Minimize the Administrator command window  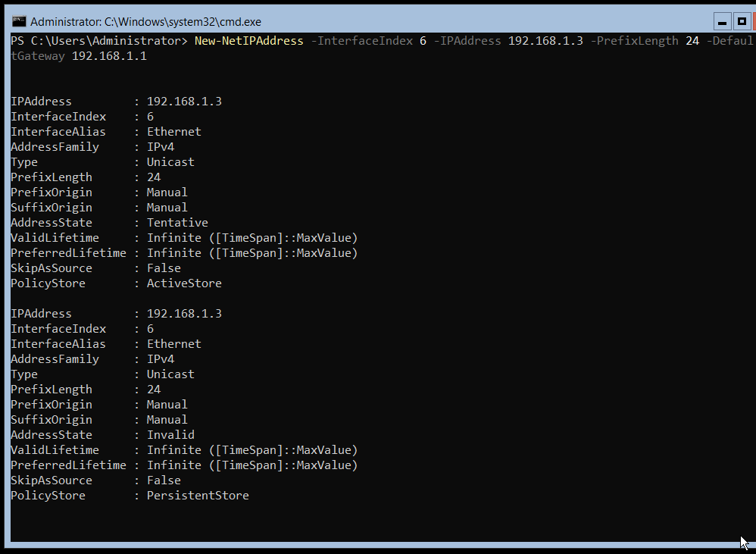(722, 20)
